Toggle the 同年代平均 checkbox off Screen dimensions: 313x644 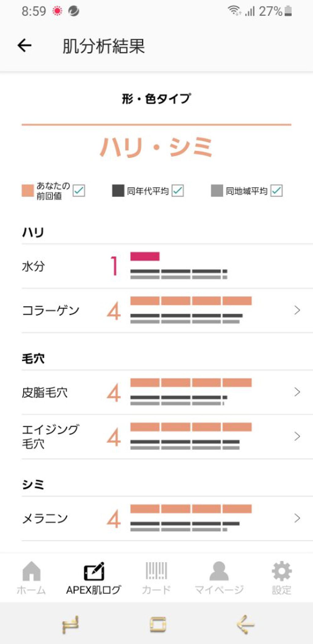click(x=177, y=191)
